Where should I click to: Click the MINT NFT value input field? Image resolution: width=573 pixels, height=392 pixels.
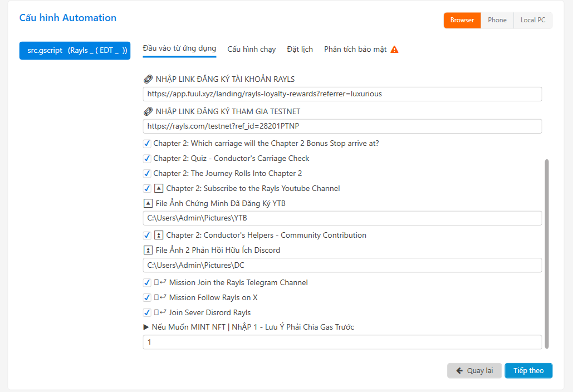(342, 342)
